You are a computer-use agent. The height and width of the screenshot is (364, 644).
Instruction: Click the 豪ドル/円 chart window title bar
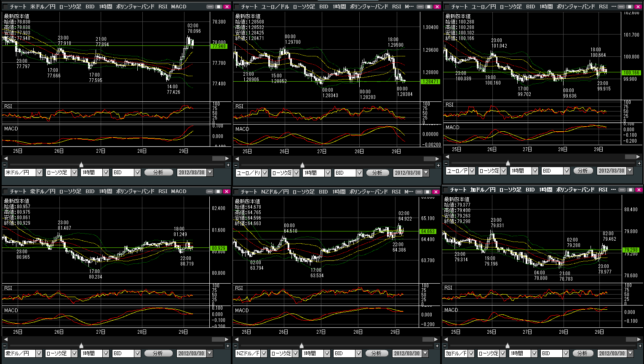(x=105, y=191)
